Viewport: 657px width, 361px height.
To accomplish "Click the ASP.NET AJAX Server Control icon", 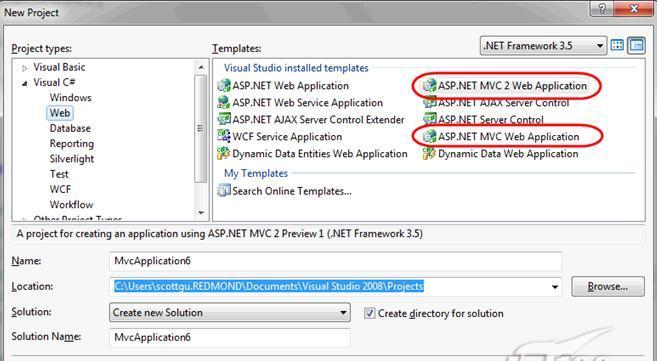I will pyautogui.click(x=429, y=103).
